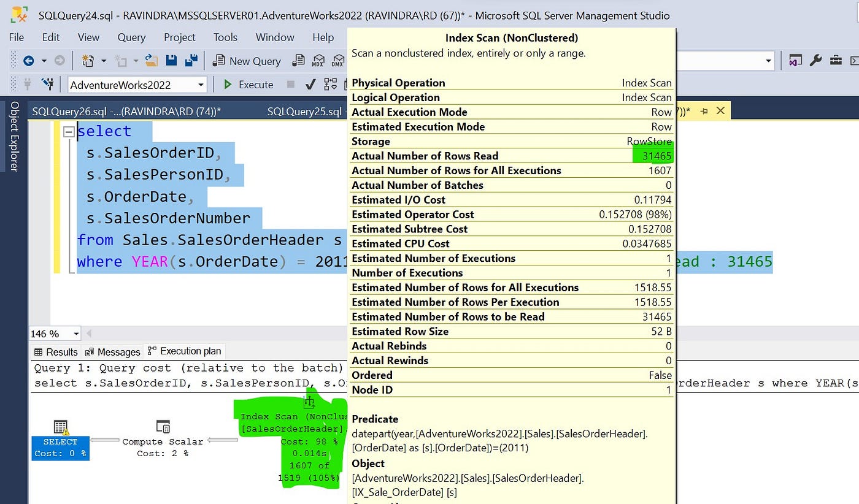Click the Save floppy disk icon

(172, 60)
